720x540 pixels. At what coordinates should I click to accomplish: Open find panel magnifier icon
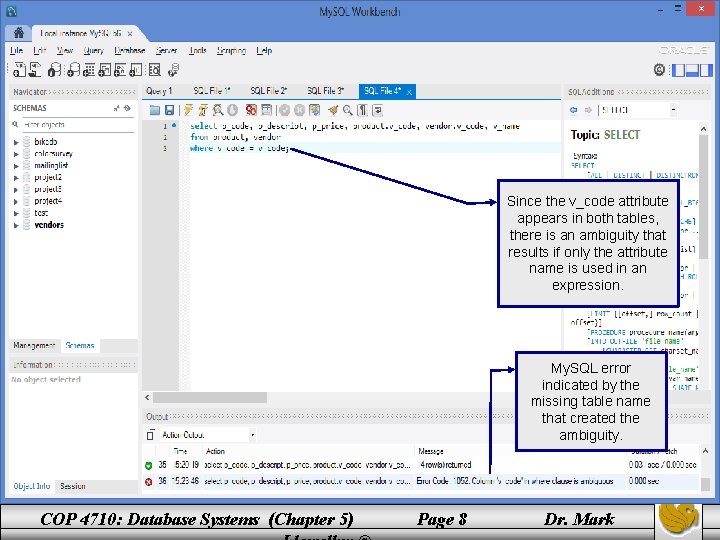tap(348, 110)
